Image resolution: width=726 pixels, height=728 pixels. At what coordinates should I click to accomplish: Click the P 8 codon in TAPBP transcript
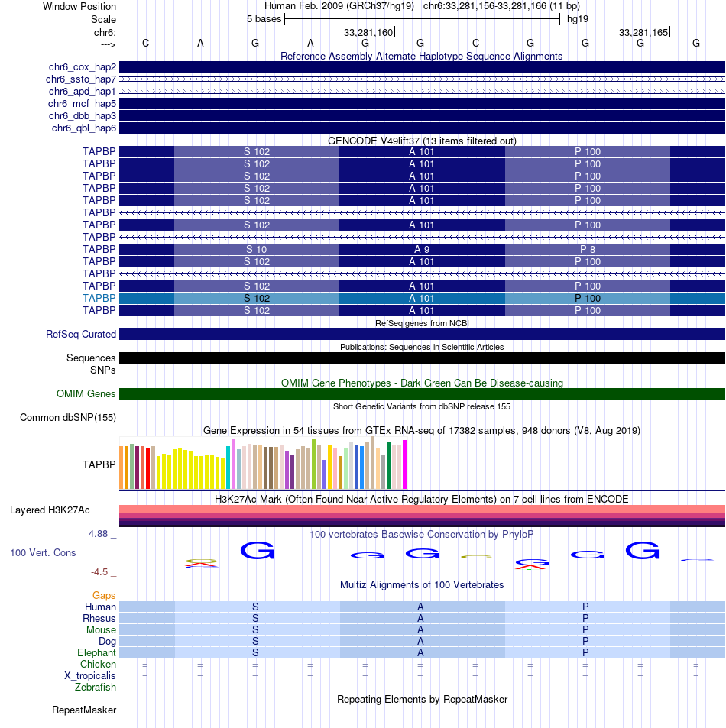[587, 249]
